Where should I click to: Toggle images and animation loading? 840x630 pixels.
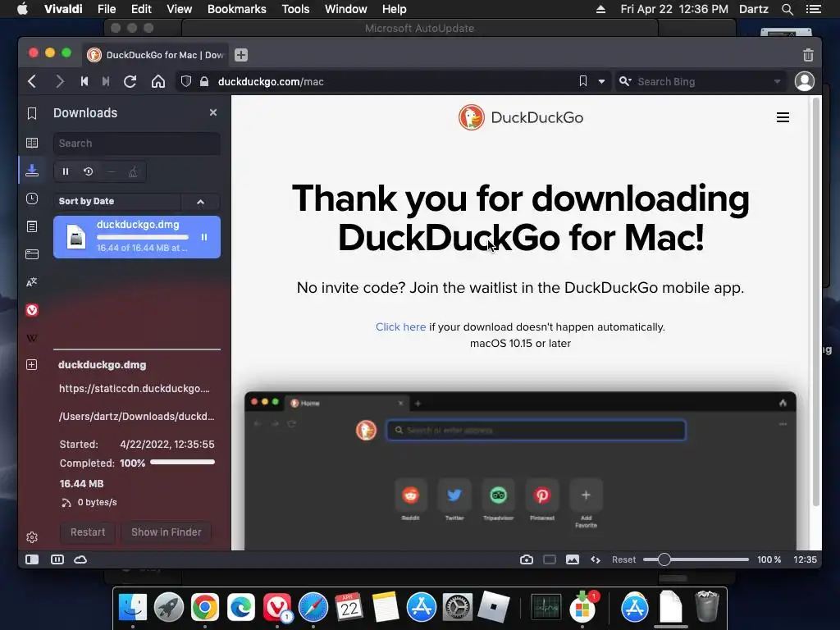[x=572, y=559]
